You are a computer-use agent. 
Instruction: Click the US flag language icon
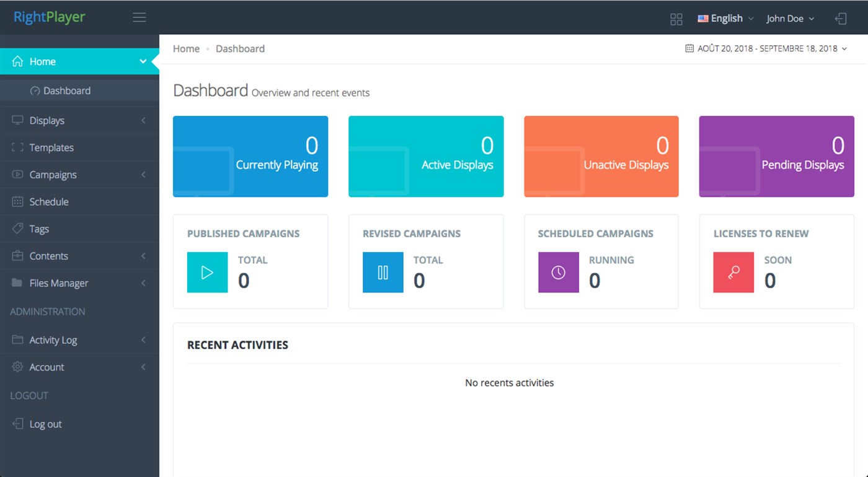point(703,19)
